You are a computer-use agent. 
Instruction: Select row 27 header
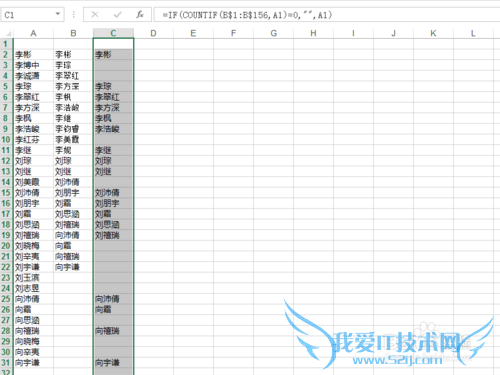coord(6,320)
